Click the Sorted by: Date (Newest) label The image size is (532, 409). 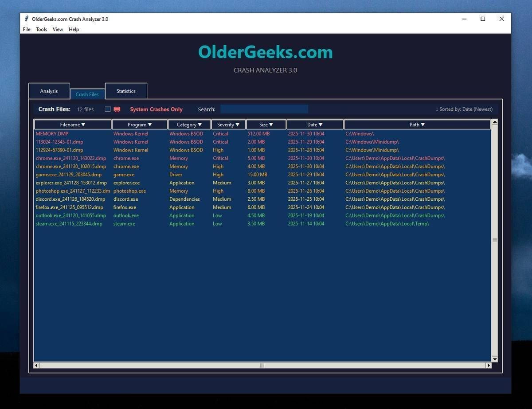[464, 109]
